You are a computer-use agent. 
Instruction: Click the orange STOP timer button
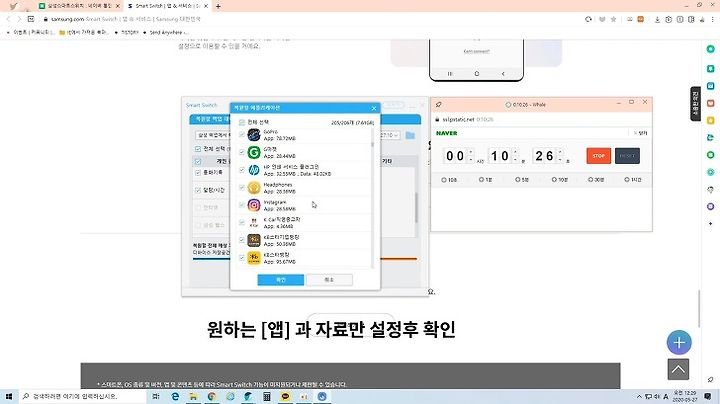tap(598, 156)
